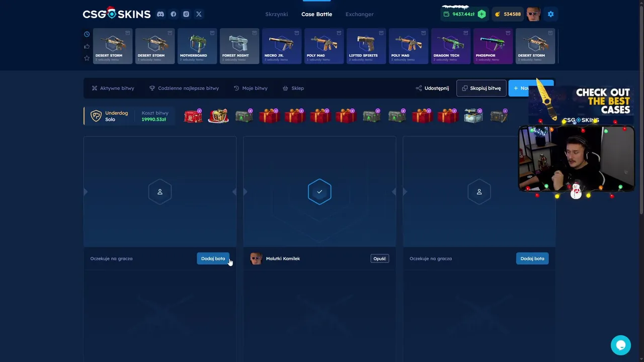Open the Discord link icon
644x362 pixels.
point(160,14)
